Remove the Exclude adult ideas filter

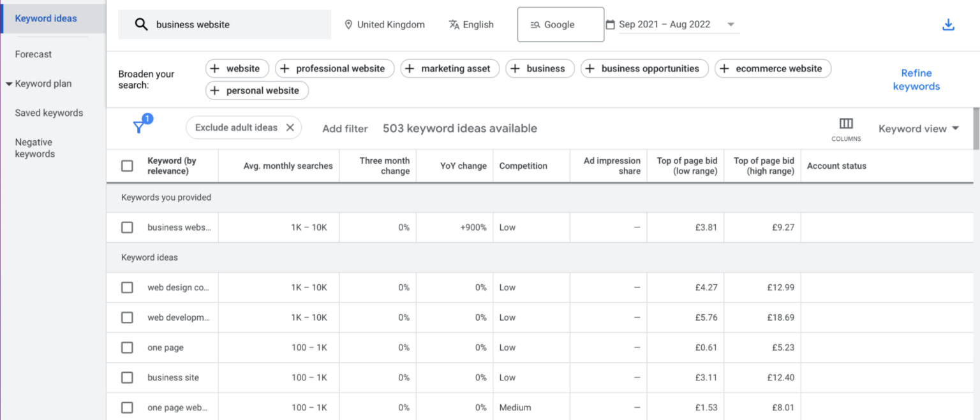290,127
